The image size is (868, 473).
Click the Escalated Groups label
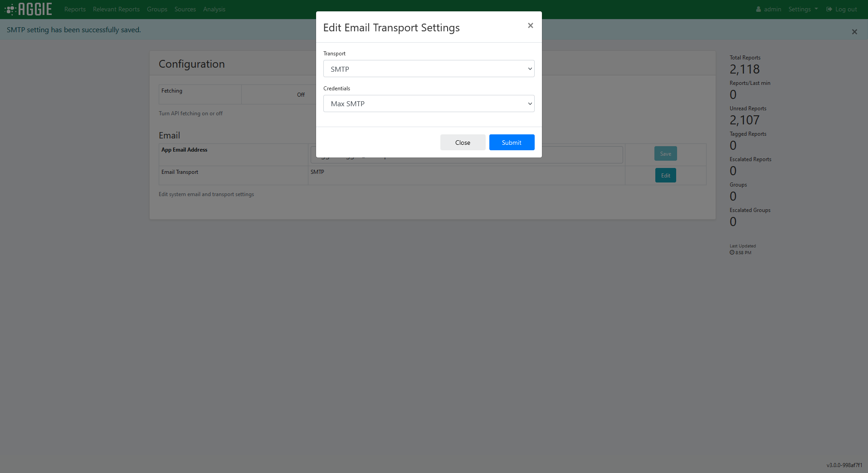(x=750, y=210)
